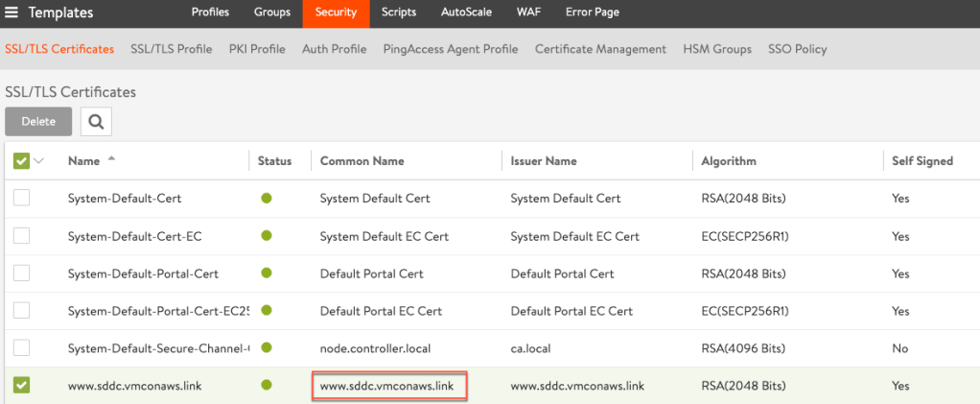Open the AutoScale tab

coord(465,12)
